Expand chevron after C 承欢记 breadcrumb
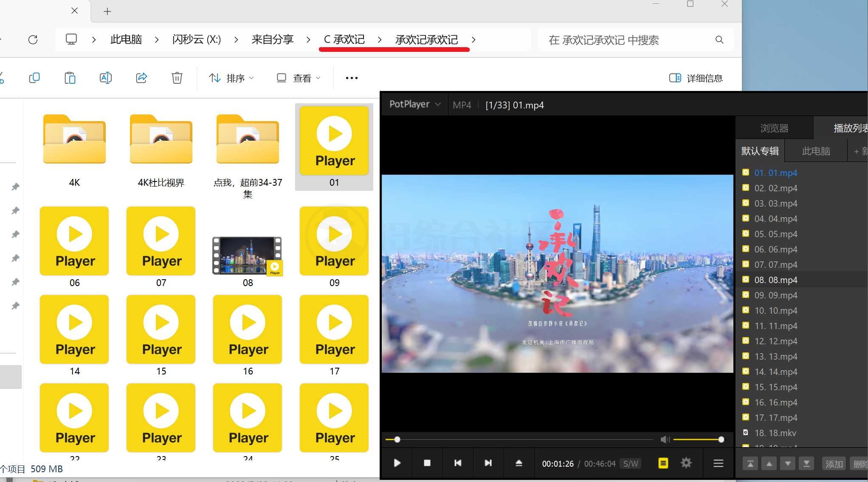 point(380,40)
